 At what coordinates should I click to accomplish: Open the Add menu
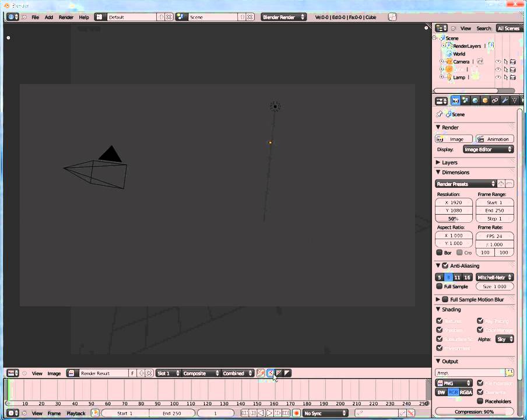point(49,17)
